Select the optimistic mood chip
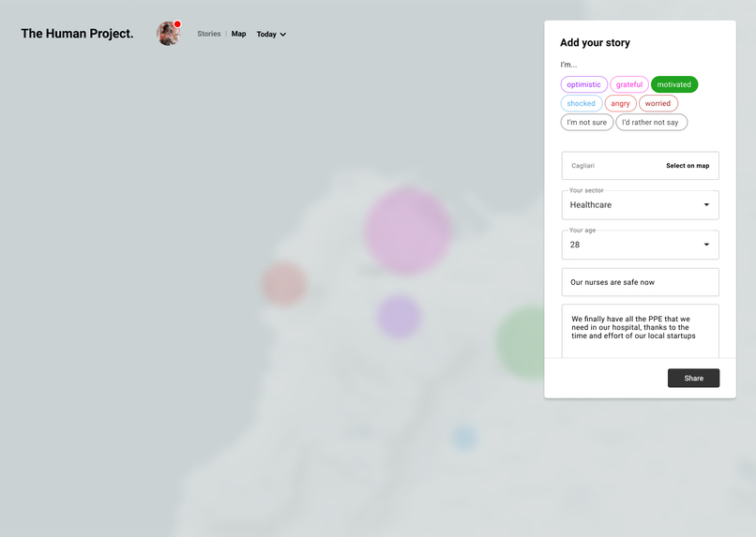 [x=583, y=84]
